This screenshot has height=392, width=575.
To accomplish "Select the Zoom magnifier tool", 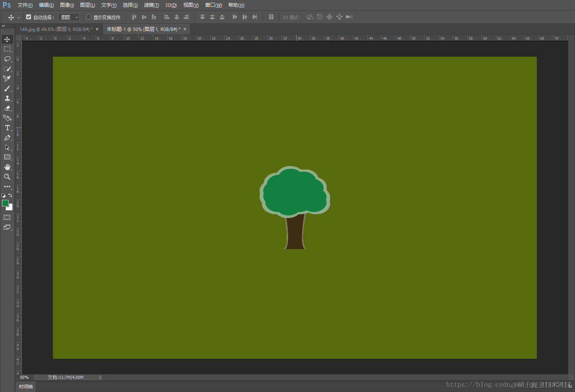I will (x=7, y=177).
